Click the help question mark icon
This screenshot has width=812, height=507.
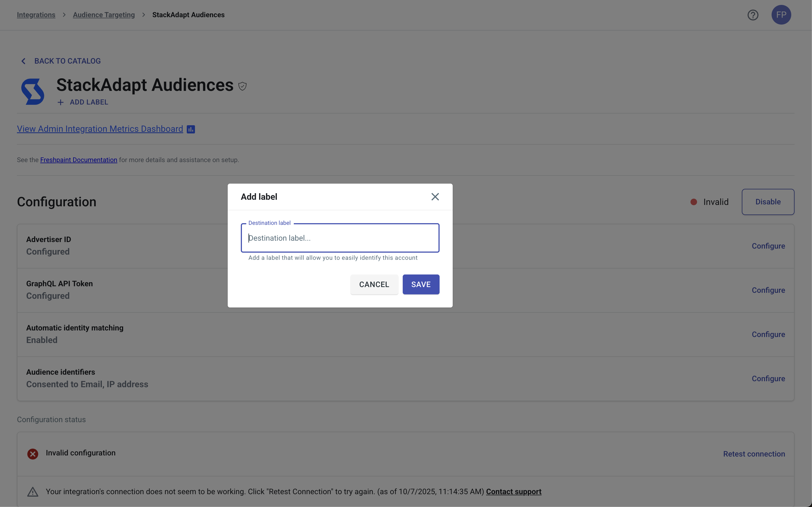point(752,15)
